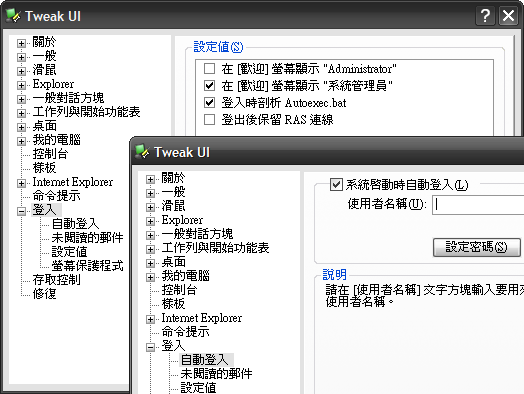Viewport: 524px width, 394px height.
Task: Select 命令提示 in front window tree
Action: click(x=185, y=332)
